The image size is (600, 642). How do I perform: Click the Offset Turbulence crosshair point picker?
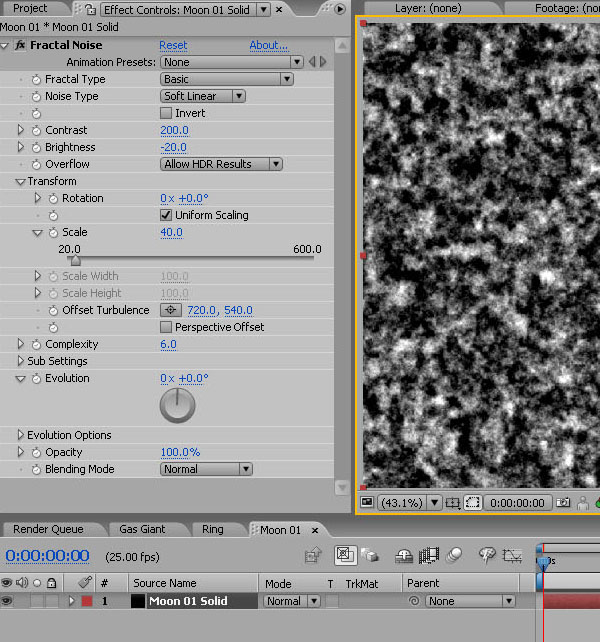(171, 311)
